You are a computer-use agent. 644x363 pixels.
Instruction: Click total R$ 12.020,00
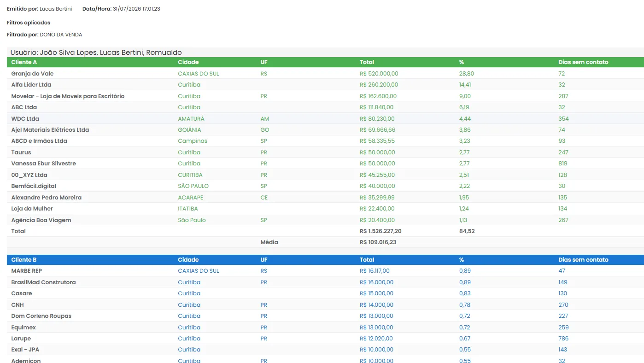pos(377,339)
